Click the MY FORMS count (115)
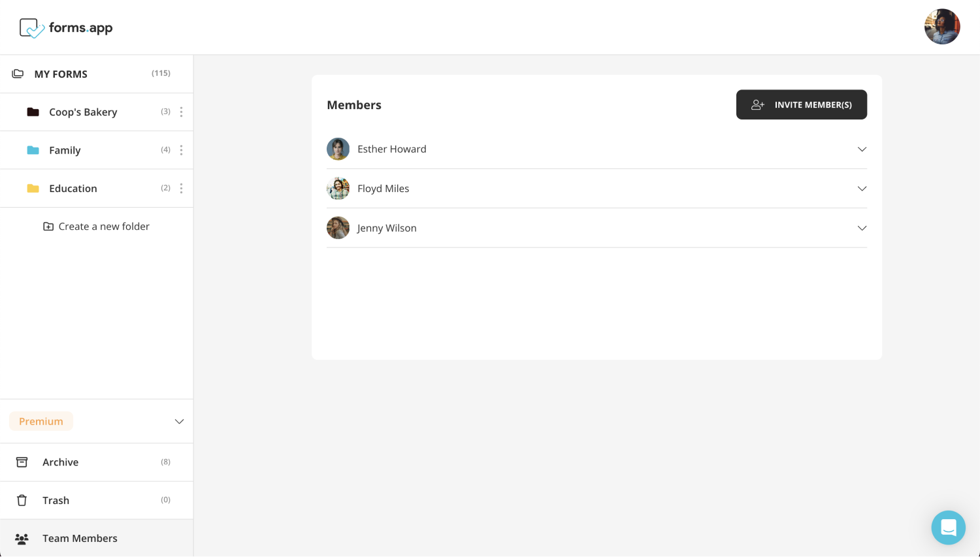980x557 pixels. point(161,73)
